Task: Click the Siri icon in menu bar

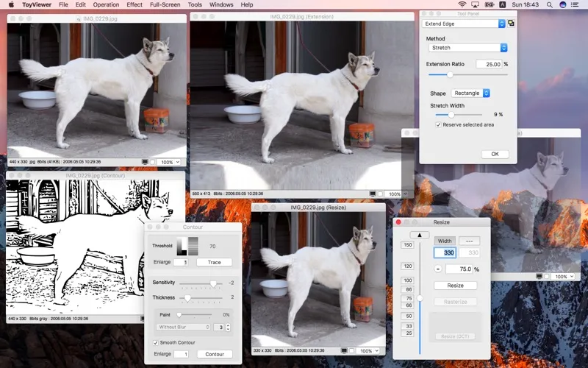Action: [562, 4]
